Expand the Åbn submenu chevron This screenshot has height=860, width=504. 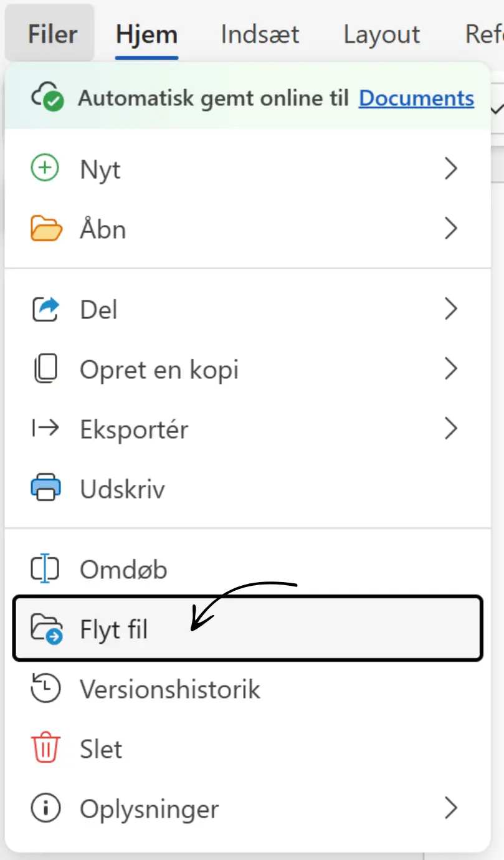point(451,229)
